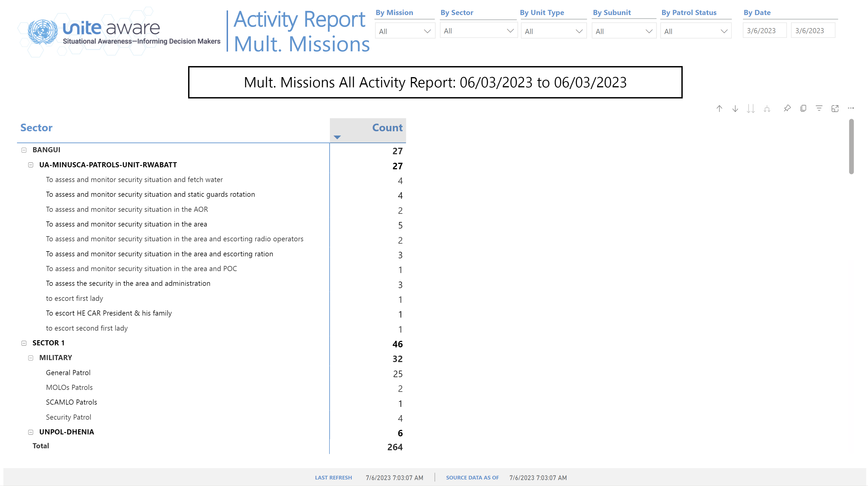Click the LAST REFRESH label
This screenshot has height=486, width=868.
click(x=333, y=477)
